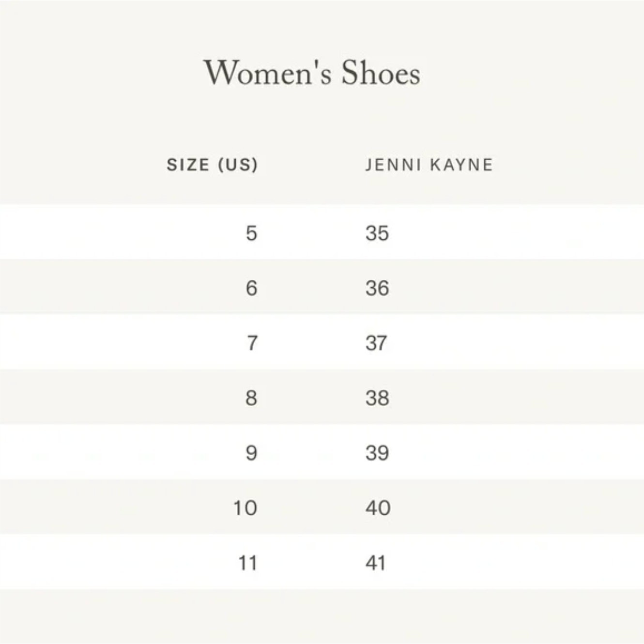
Task: Click the Jenni Kayne size 37 value
Action: point(376,343)
